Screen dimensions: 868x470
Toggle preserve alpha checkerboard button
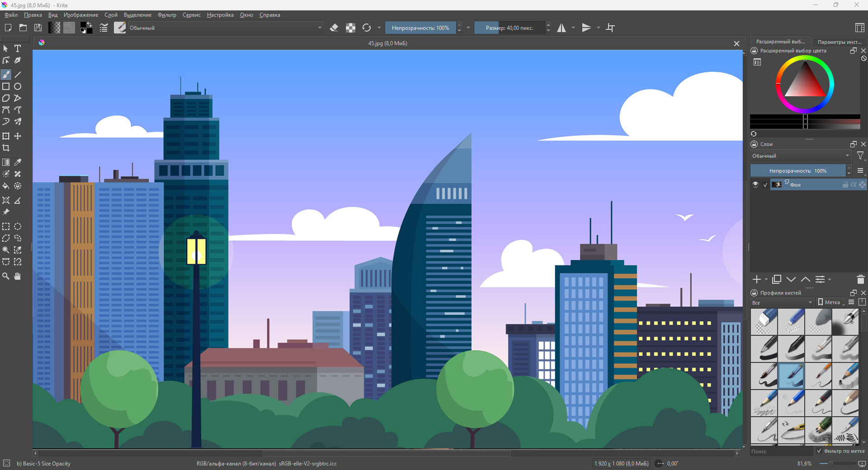coord(350,28)
